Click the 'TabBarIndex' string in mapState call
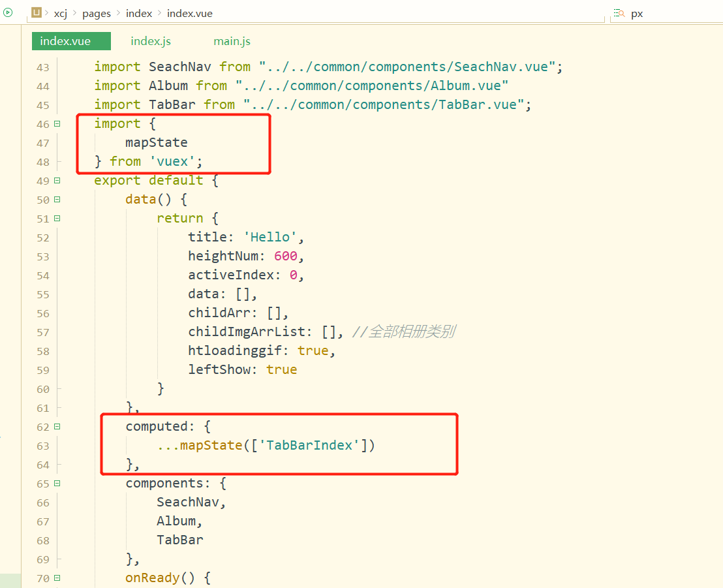Image resolution: width=723 pixels, height=588 pixels. pos(309,445)
